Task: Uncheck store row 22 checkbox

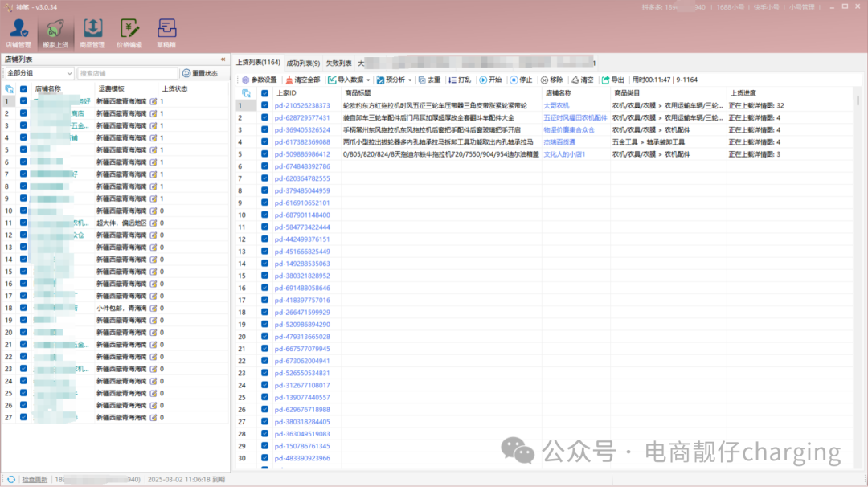Action: click(23, 356)
